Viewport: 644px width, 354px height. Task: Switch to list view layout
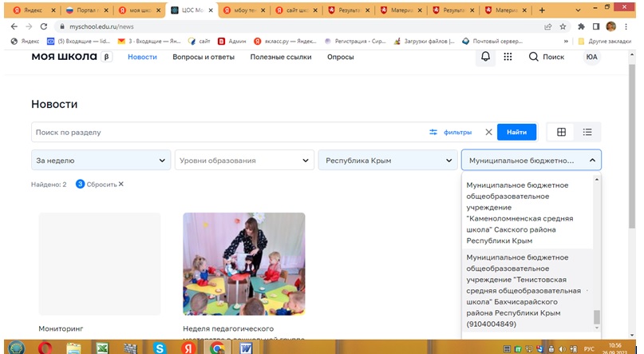tap(587, 132)
